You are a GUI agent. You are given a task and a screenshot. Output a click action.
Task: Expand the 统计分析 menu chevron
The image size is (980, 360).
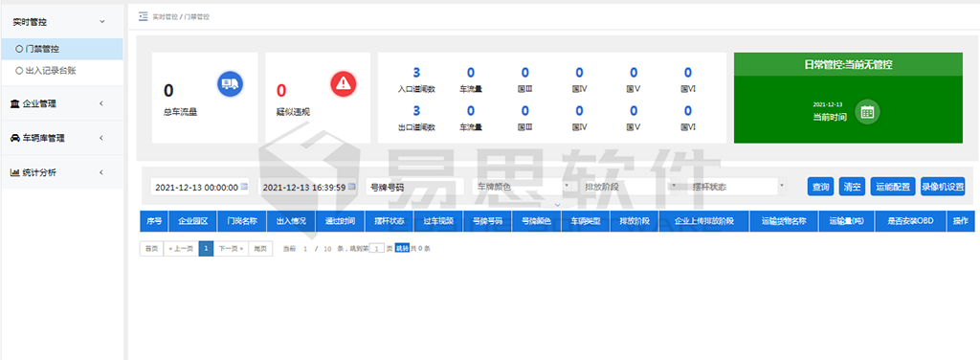[101, 172]
